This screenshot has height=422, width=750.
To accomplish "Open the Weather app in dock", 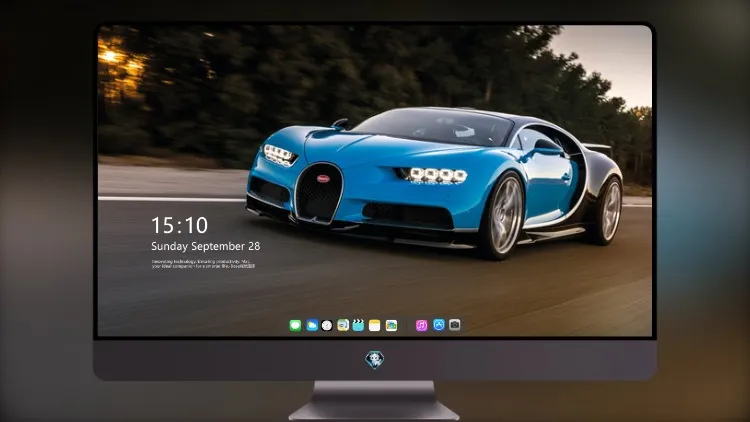I will (312, 325).
